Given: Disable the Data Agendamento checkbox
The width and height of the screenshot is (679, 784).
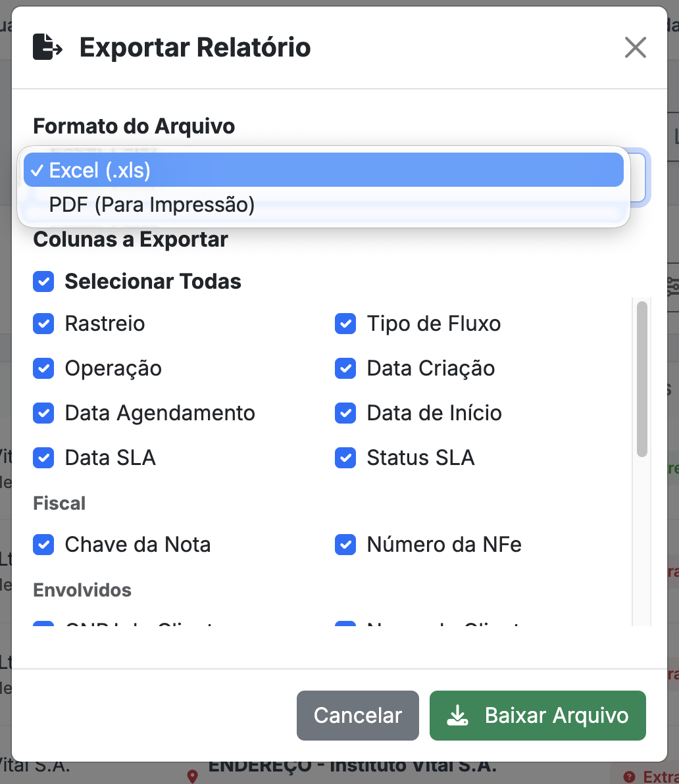Looking at the screenshot, I should coord(43,413).
